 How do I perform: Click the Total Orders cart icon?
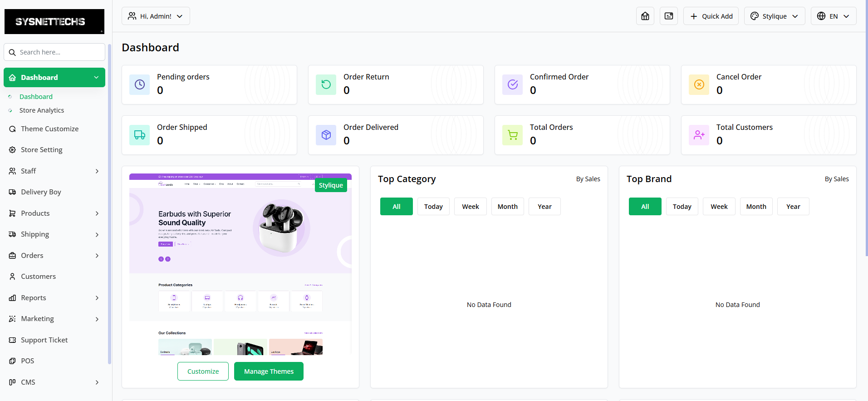(512, 135)
